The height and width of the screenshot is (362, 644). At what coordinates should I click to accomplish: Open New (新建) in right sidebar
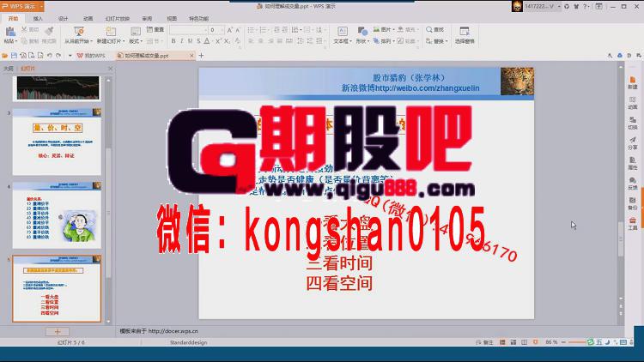pos(633,82)
